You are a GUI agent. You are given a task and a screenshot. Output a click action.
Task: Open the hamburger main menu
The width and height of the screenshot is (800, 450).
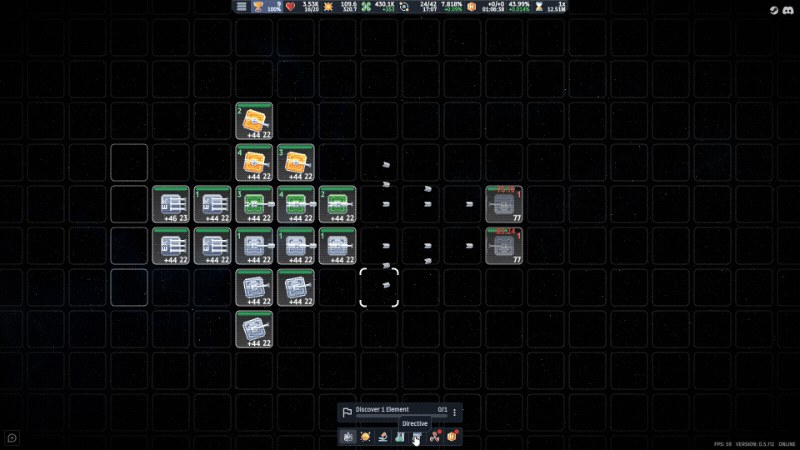241,7
